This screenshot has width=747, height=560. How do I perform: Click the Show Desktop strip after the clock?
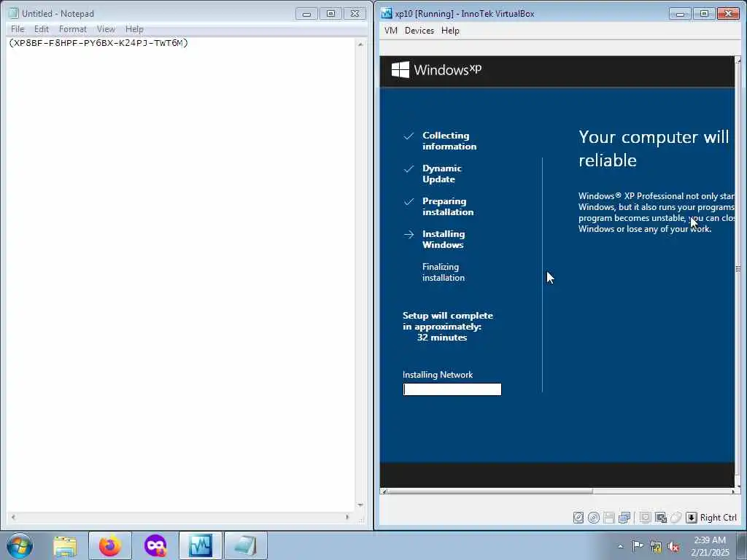[x=742, y=545]
